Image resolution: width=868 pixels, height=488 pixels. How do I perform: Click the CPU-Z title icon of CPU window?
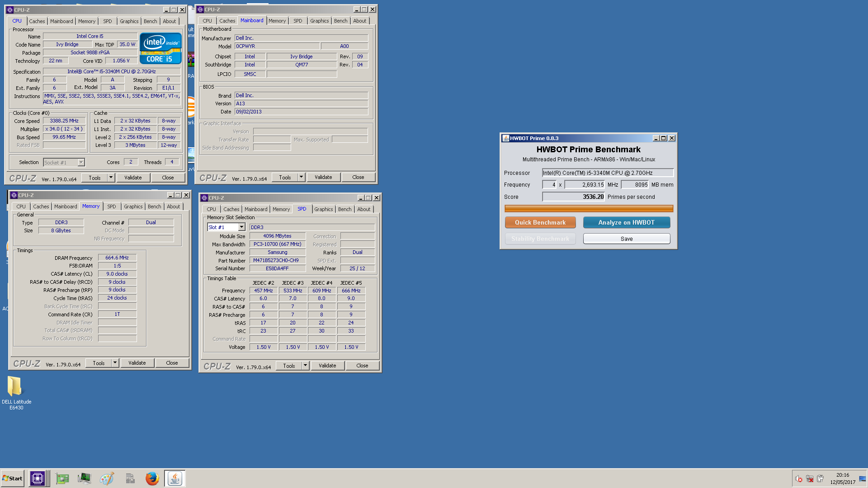coord(10,10)
